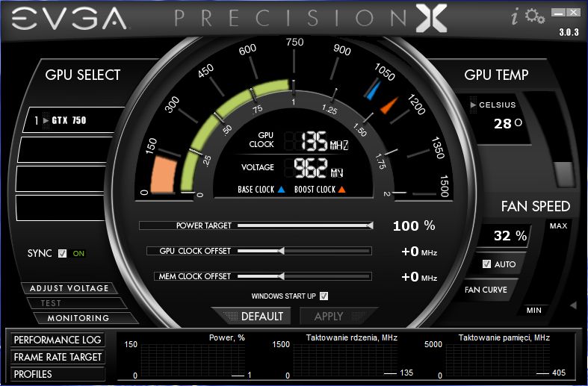Click the BASE CLOCK label
The width and height of the screenshot is (588, 386).
coord(256,190)
